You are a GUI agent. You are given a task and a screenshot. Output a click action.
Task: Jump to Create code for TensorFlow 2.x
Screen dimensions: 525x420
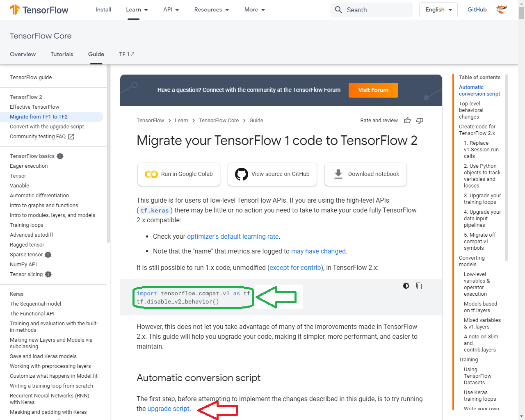pos(477,130)
